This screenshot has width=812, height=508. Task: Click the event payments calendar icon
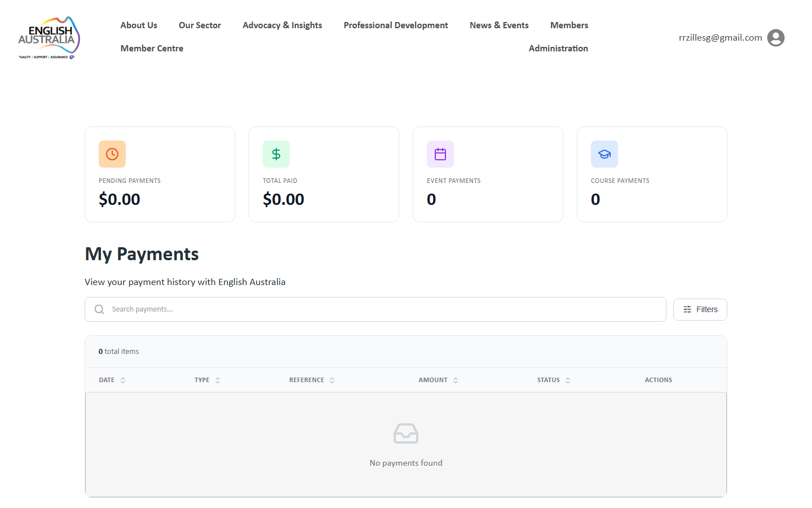pos(440,154)
